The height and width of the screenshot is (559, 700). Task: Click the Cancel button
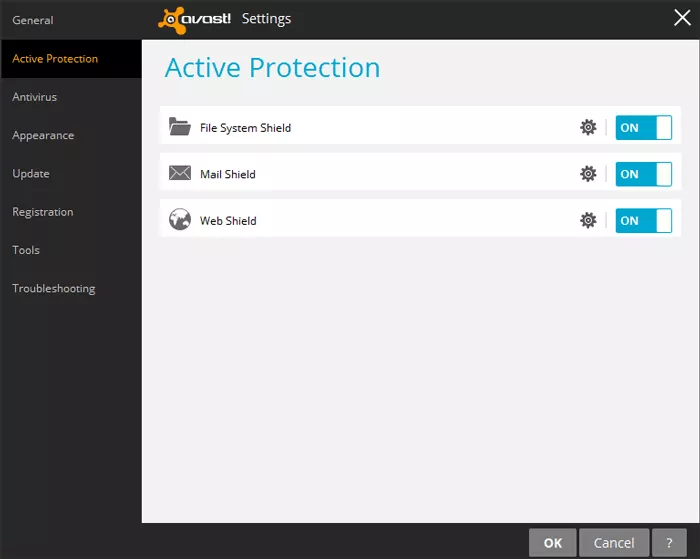click(x=614, y=543)
